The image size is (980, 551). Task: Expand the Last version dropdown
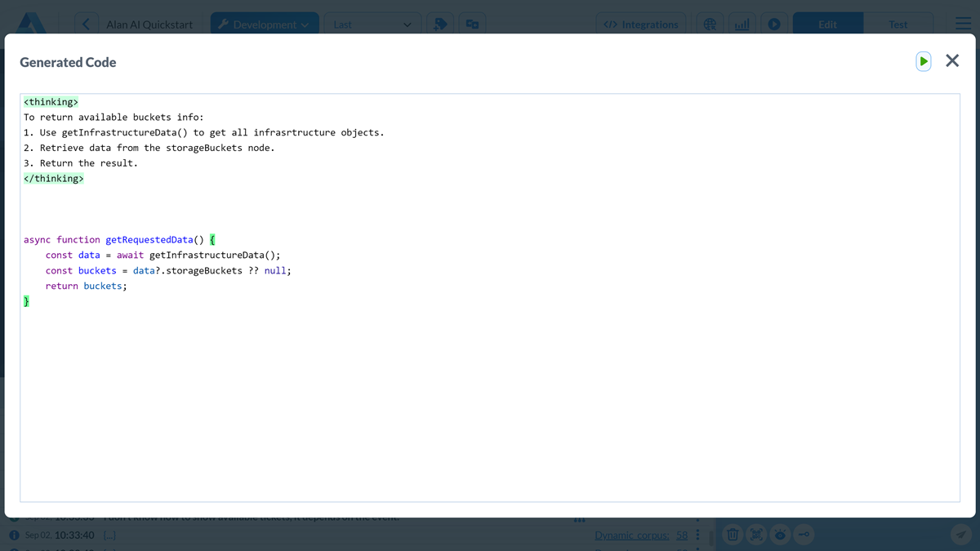click(x=372, y=24)
